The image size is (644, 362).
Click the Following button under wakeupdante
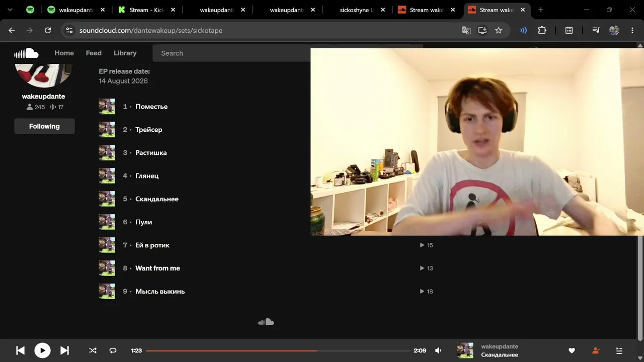tap(44, 126)
